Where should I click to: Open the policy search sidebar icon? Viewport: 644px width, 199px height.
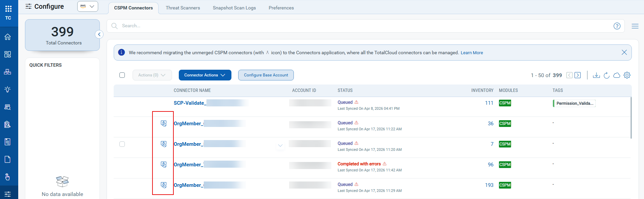click(x=7, y=124)
